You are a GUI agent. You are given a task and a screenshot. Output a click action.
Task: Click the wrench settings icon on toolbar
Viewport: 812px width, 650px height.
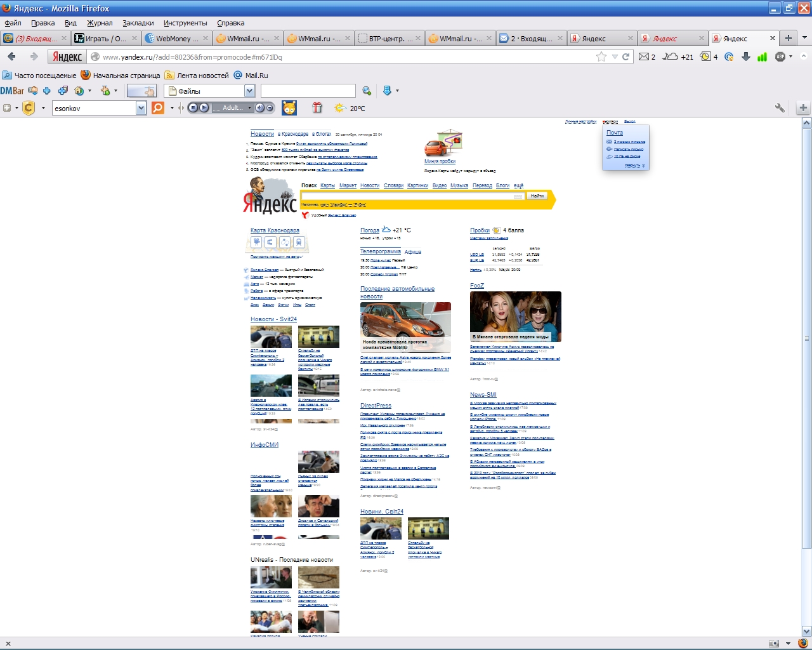click(x=780, y=108)
